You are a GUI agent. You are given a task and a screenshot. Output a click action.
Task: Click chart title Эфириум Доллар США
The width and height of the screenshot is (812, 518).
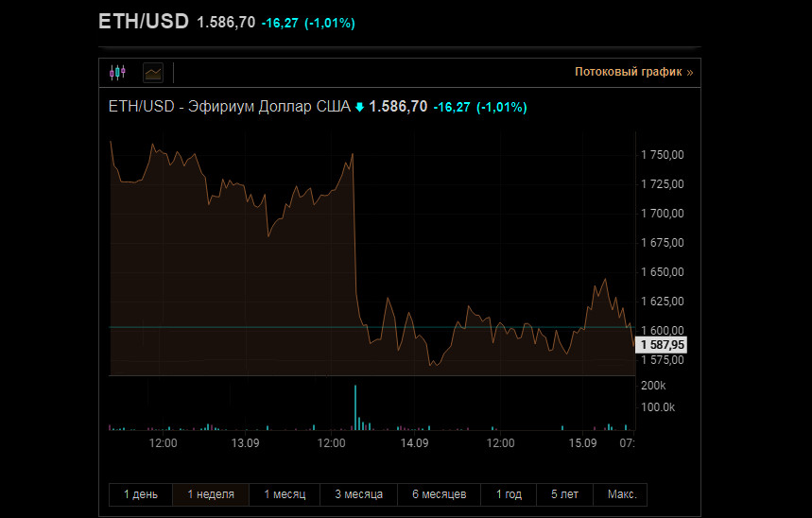(230, 107)
